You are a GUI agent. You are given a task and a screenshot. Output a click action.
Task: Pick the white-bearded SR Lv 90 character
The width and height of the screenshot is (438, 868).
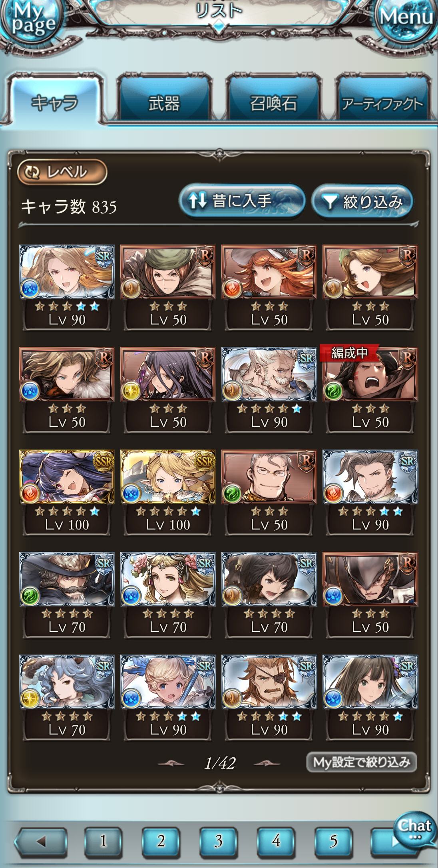click(269, 389)
